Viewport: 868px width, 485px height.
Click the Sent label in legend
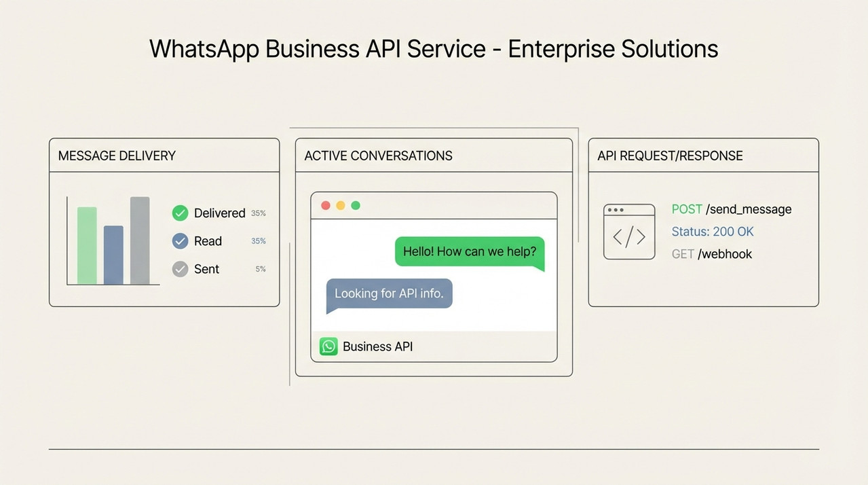click(x=206, y=269)
